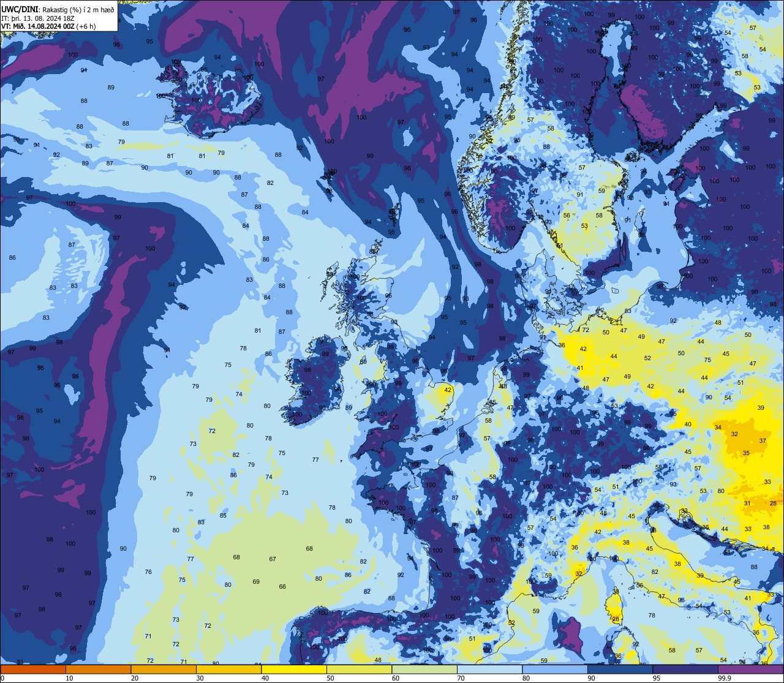
Task: Click the 70–80% pale blue legend segment
Action: [x=489, y=669]
